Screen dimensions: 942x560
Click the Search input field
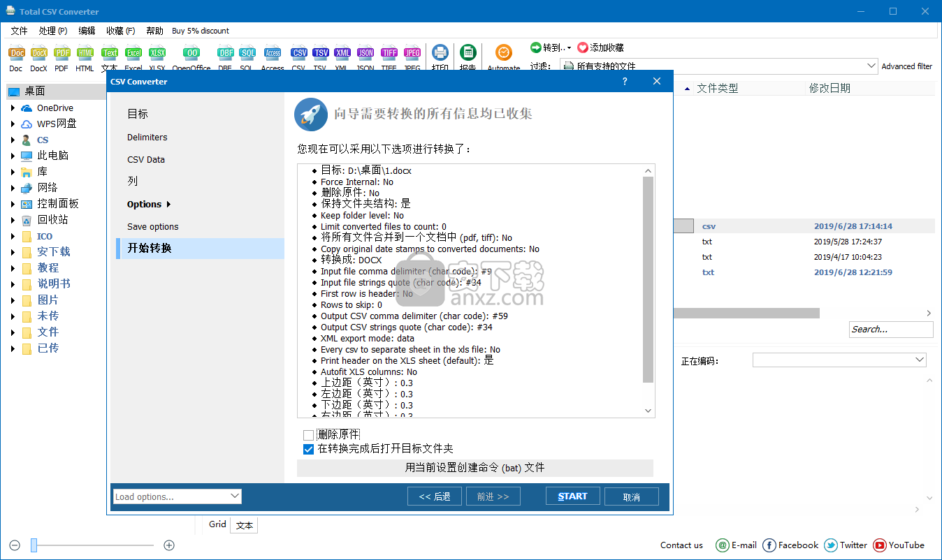coord(891,330)
